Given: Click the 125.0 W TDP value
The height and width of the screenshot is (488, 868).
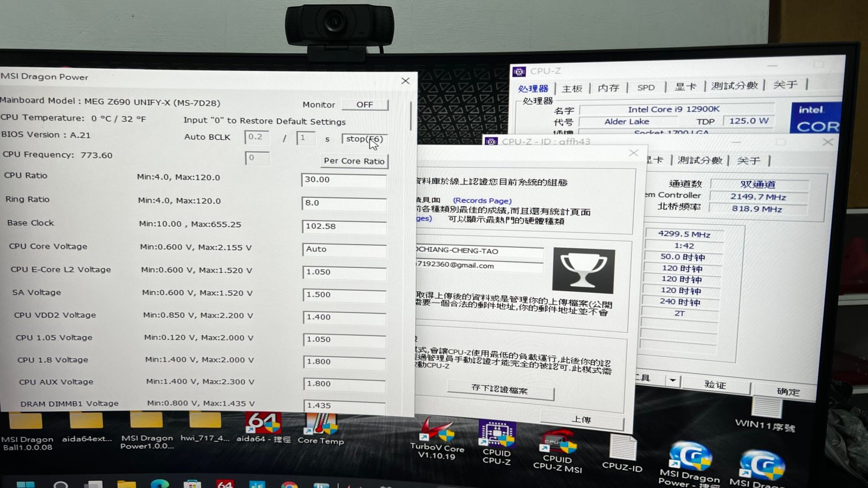Looking at the screenshot, I should point(748,121).
